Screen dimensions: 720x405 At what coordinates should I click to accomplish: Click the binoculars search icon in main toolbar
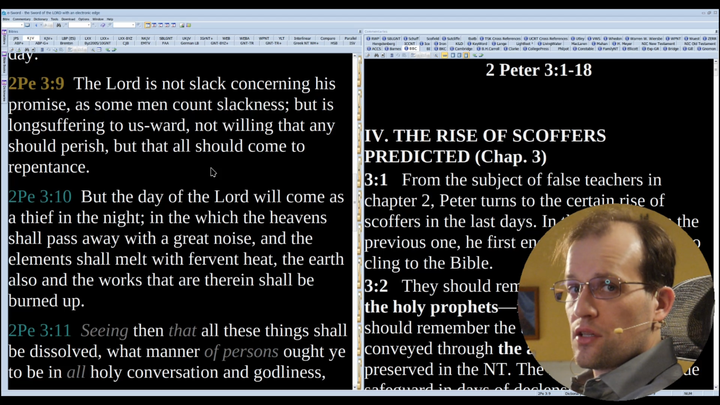(x=58, y=25)
